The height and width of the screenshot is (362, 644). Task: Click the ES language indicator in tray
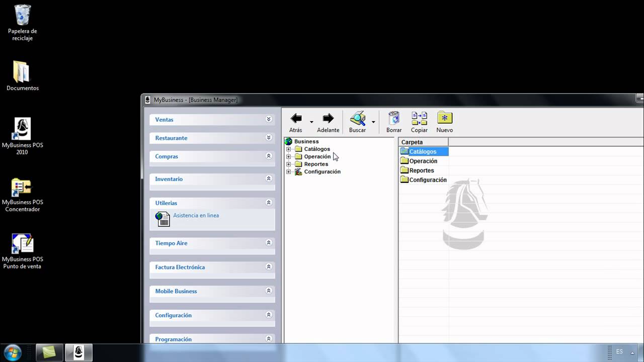(x=619, y=352)
